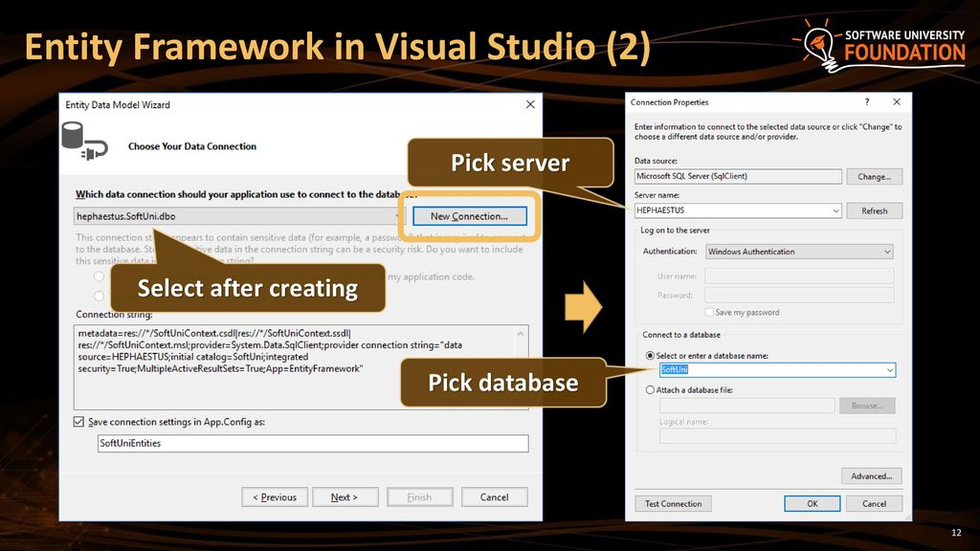980x551 pixels.
Task: Click the Change data source button
Action: tap(875, 177)
